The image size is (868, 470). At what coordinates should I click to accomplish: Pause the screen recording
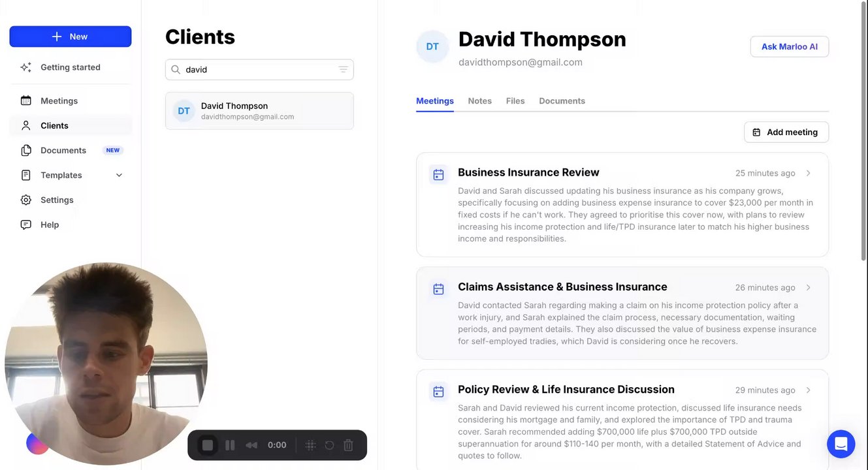[x=230, y=445]
